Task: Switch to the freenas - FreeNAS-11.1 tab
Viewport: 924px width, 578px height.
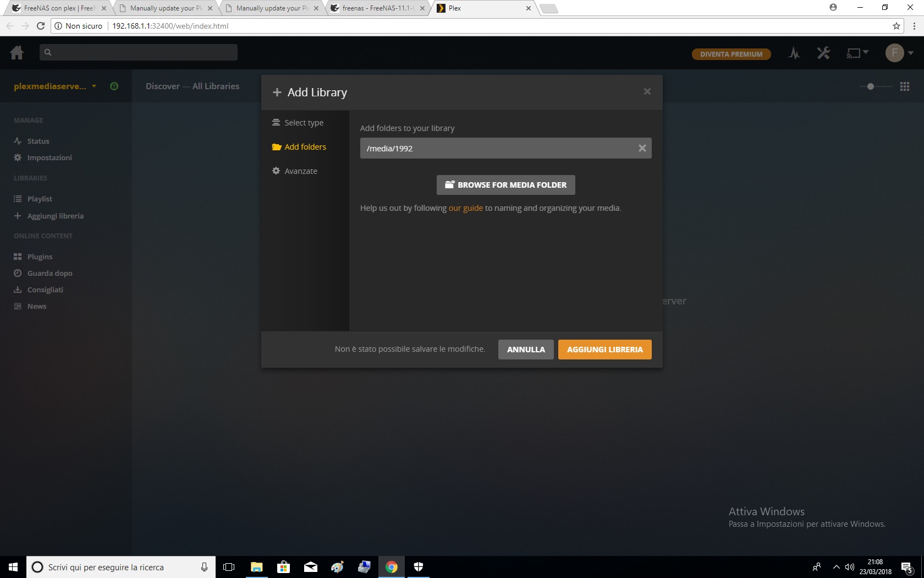Action: (x=378, y=8)
